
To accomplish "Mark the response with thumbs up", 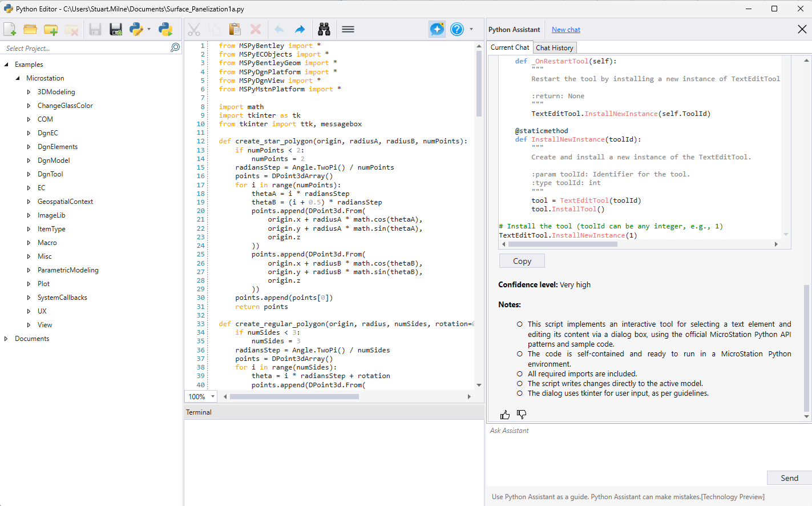I will point(505,415).
